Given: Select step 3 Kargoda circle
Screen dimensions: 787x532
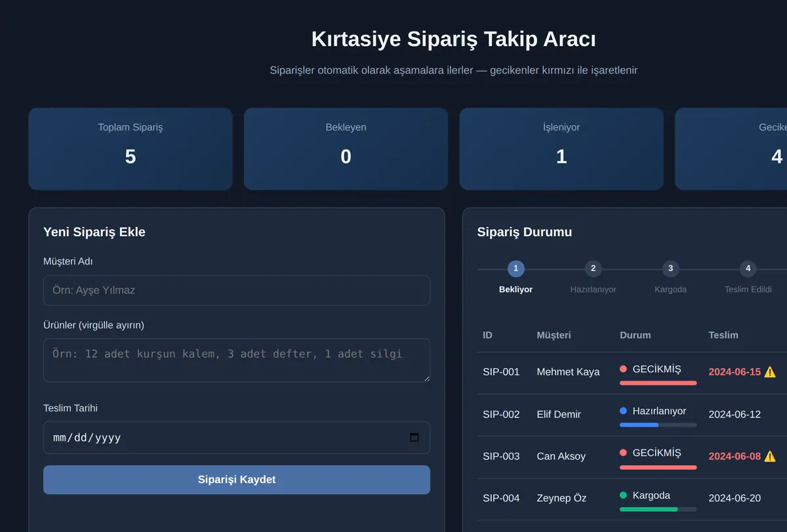Looking at the screenshot, I should pyautogui.click(x=670, y=268).
